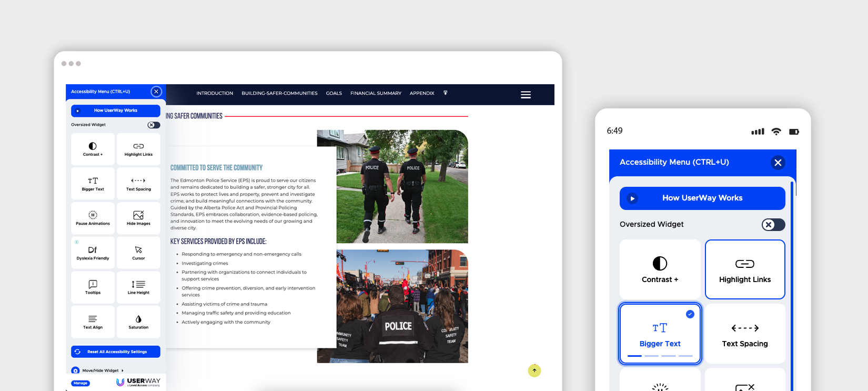868x391 pixels.
Task: Click bullet 'Assisting victims of crime and trauma'
Action: click(x=224, y=304)
